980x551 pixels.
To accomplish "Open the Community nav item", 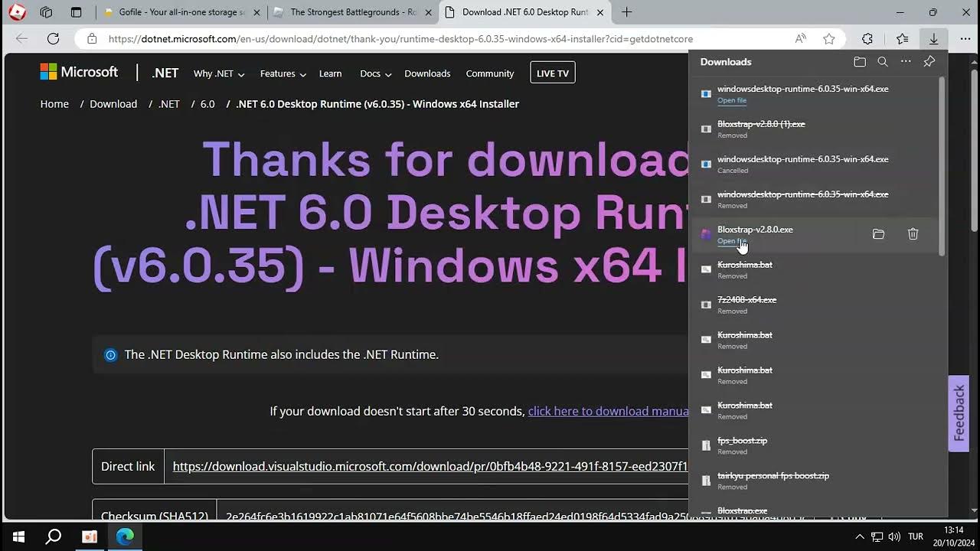I will pyautogui.click(x=490, y=73).
